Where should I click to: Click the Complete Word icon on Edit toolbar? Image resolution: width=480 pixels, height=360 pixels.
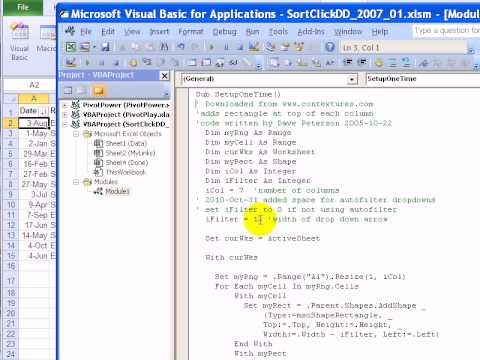pyautogui.click(x=330, y=62)
